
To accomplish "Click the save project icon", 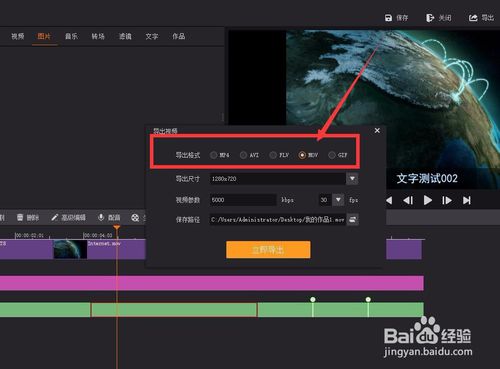I will [x=388, y=18].
